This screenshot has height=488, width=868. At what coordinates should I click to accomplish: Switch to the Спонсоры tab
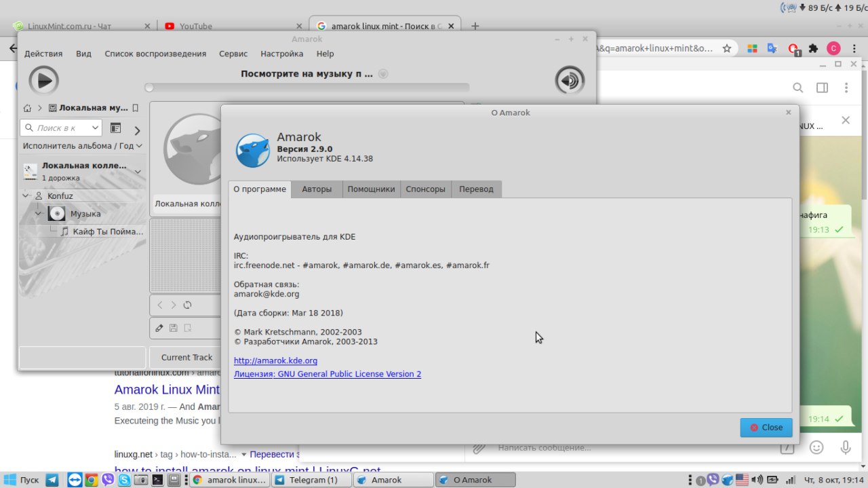point(426,189)
